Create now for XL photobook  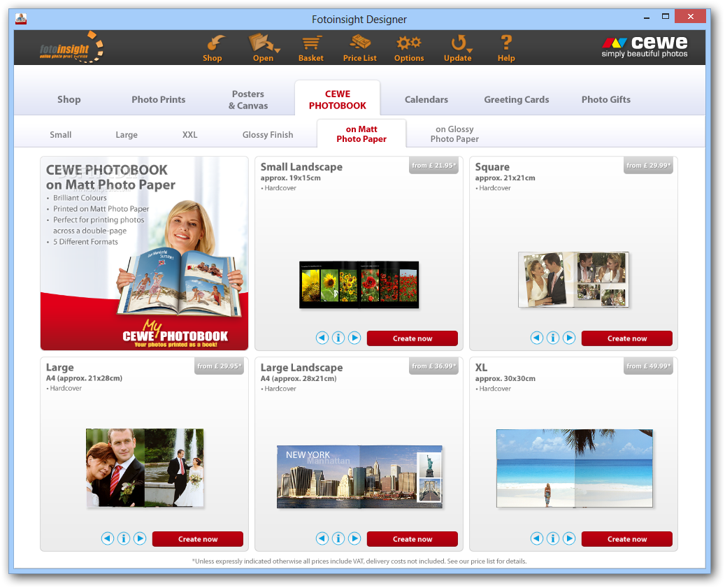click(627, 538)
